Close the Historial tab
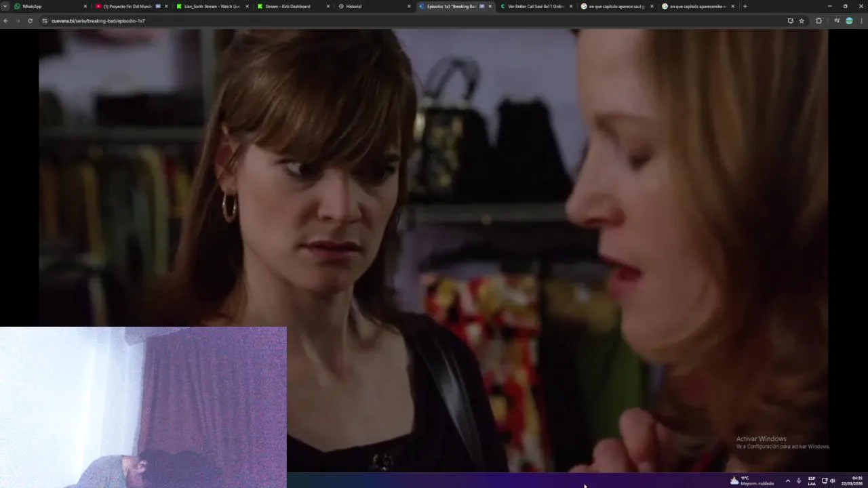The width and height of the screenshot is (868, 488). pyautogui.click(x=409, y=6)
